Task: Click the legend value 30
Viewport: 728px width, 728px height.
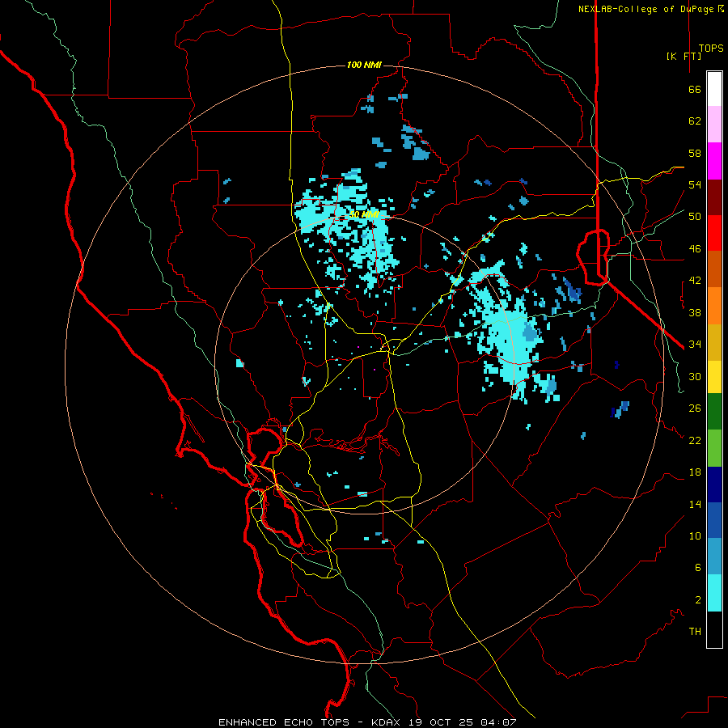Action: pos(695,376)
